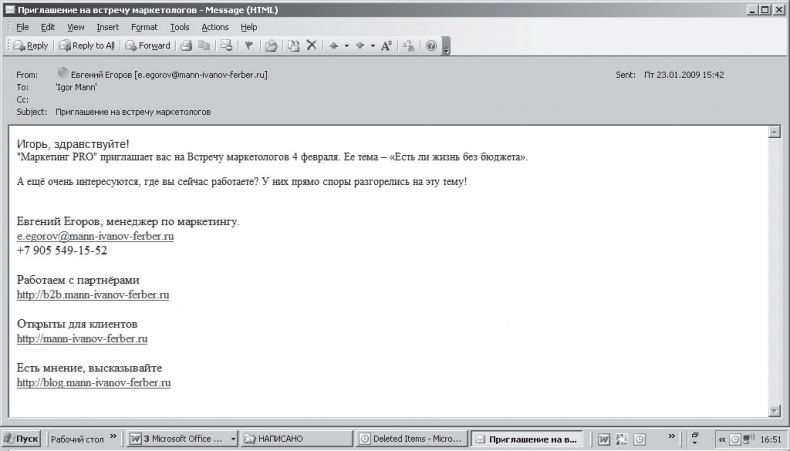Screen dimensions: 790x451
Task: Open the Tools menu
Action: (179, 27)
